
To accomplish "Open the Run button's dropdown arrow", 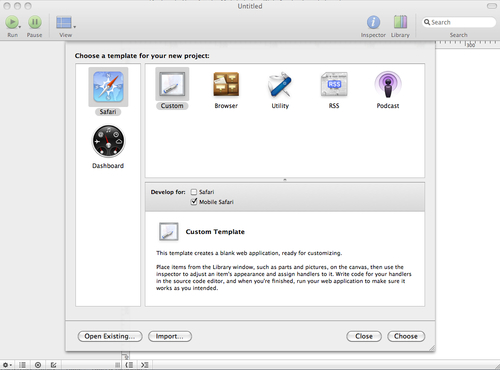I will coord(20,27).
